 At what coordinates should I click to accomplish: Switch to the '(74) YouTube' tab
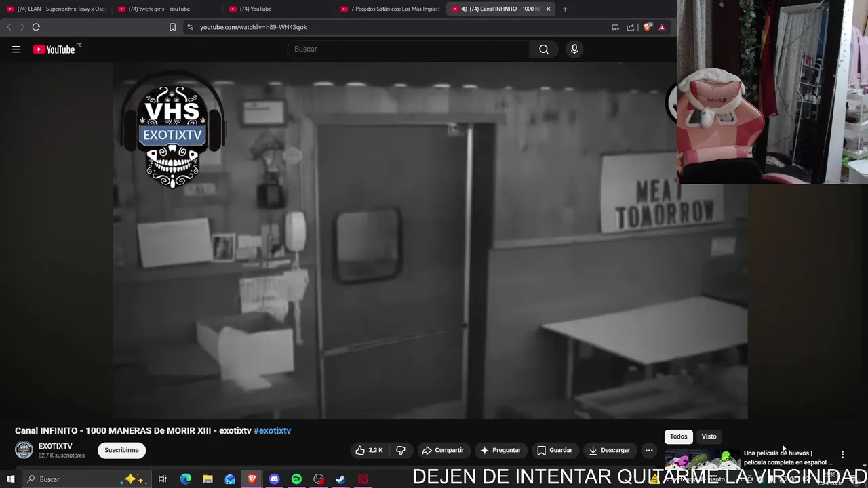[x=278, y=9]
